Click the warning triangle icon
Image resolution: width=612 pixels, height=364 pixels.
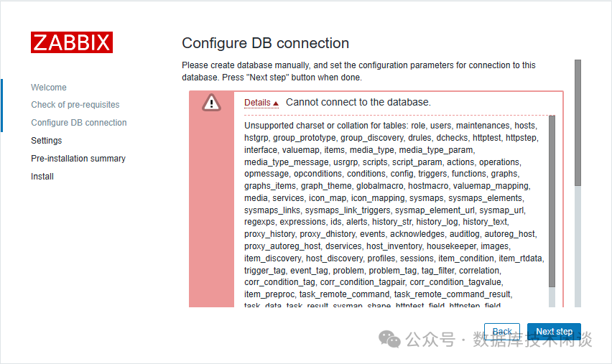(212, 103)
